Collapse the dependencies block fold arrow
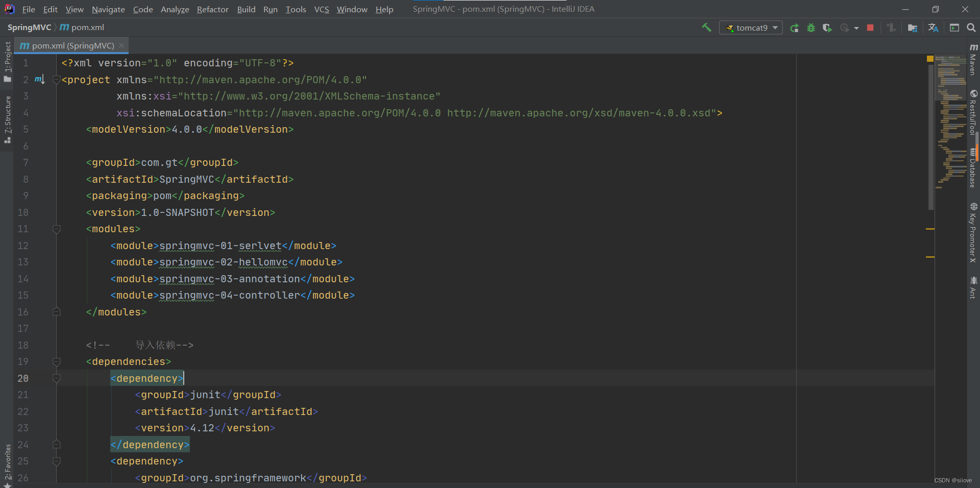The width and height of the screenshot is (980, 488). click(57, 362)
